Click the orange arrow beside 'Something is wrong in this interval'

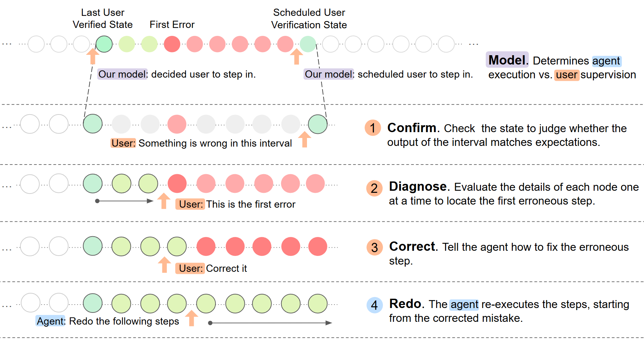[305, 139]
